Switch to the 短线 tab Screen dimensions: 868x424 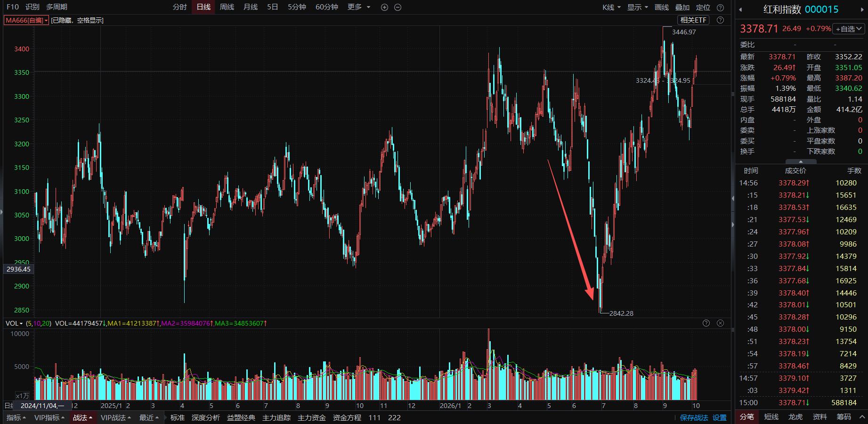pos(771,416)
